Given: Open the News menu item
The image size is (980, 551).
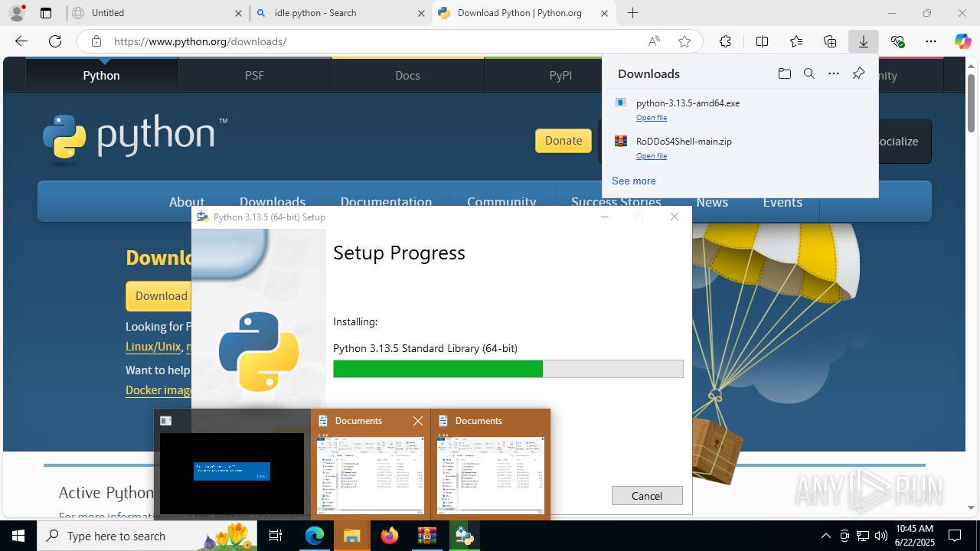Looking at the screenshot, I should point(712,202).
